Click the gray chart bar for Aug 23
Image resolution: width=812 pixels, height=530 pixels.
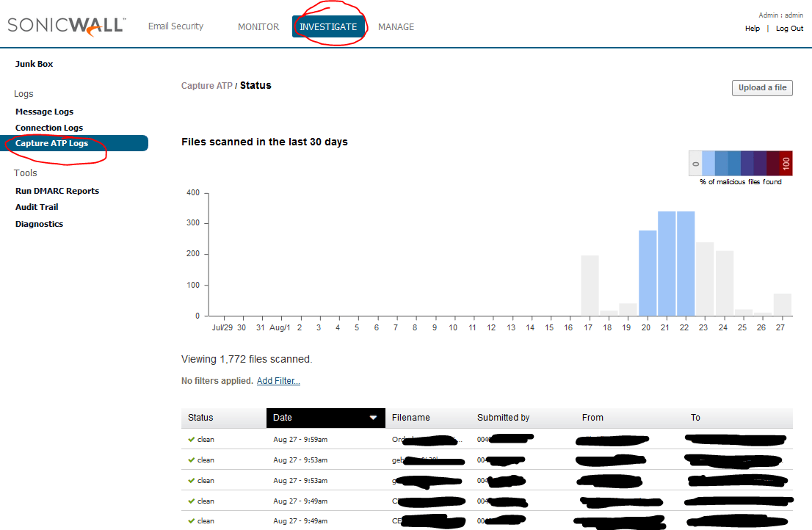705,279
